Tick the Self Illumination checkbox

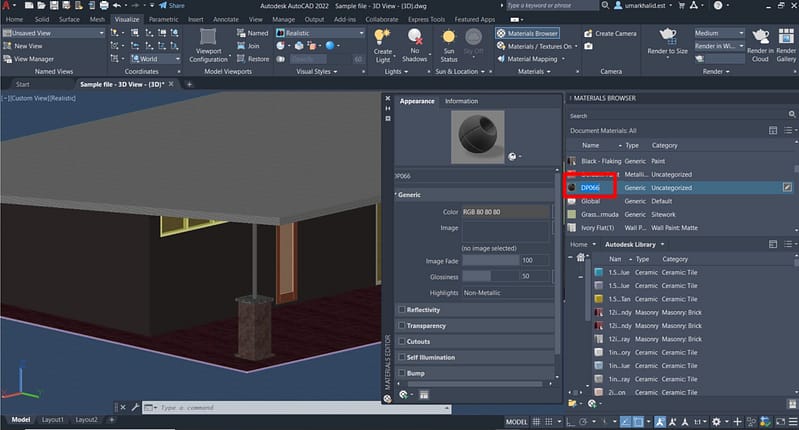(402, 357)
